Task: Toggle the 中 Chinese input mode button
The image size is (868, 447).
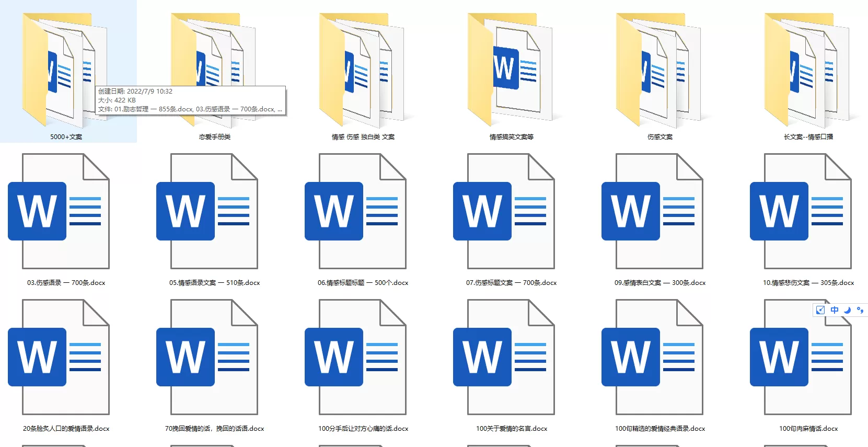Action: click(835, 310)
